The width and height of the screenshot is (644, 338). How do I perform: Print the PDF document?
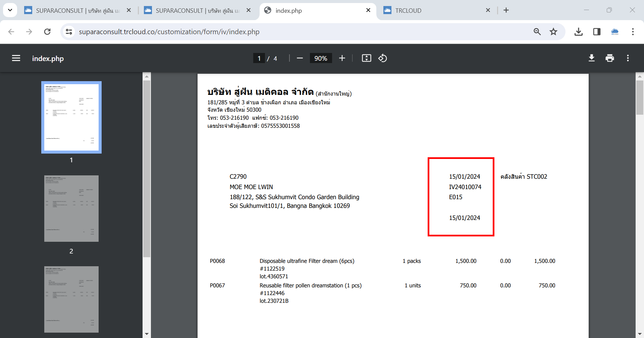610,58
